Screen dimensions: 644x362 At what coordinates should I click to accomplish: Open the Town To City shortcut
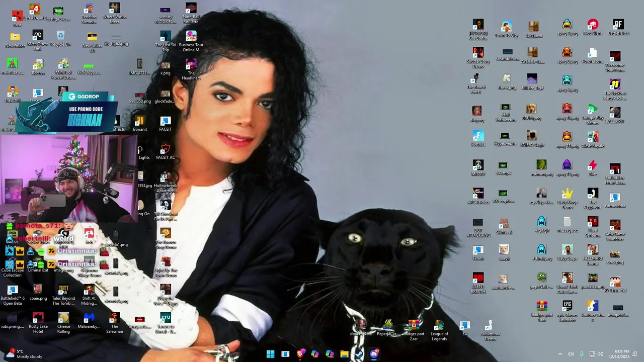pyautogui.click(x=507, y=30)
